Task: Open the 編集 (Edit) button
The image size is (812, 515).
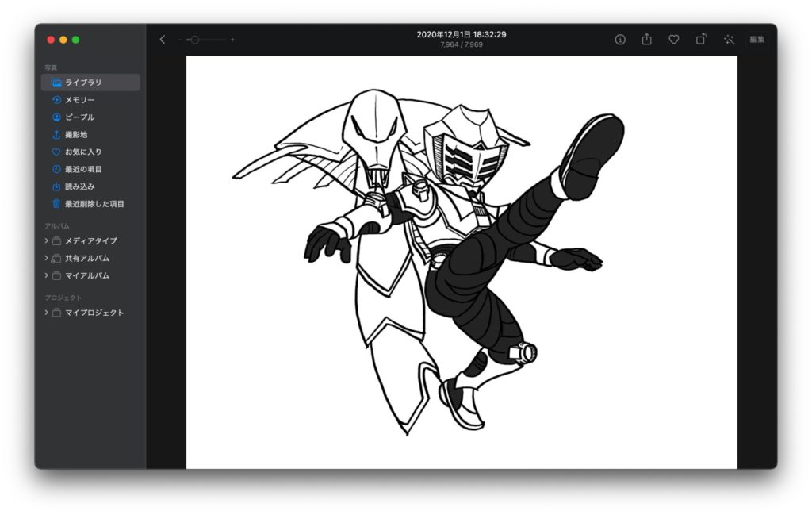Action: (x=756, y=40)
